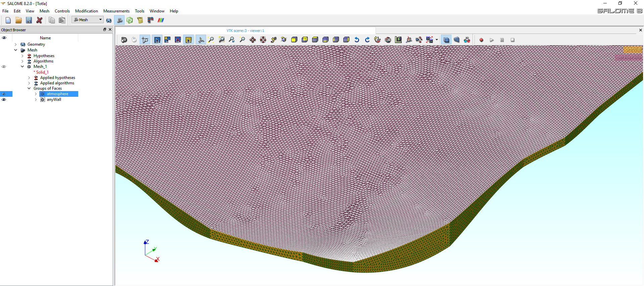Click the Copy icon in the main toolbar
Screen dimensions: 644x286
pos(52,20)
